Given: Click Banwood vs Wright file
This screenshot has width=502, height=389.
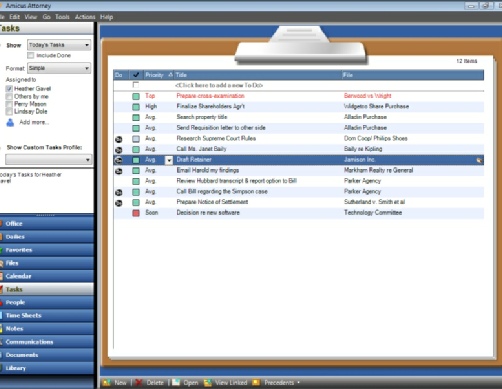Looking at the screenshot, I should click(x=367, y=96).
